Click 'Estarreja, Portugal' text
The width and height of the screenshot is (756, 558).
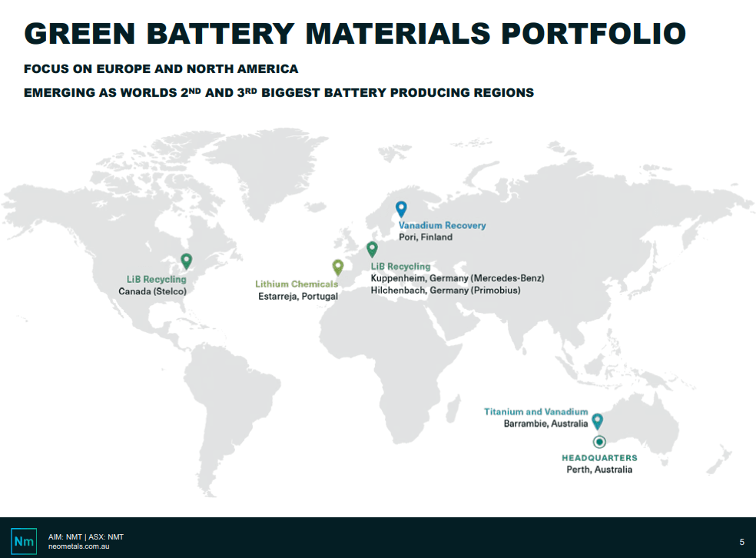pyautogui.click(x=298, y=296)
